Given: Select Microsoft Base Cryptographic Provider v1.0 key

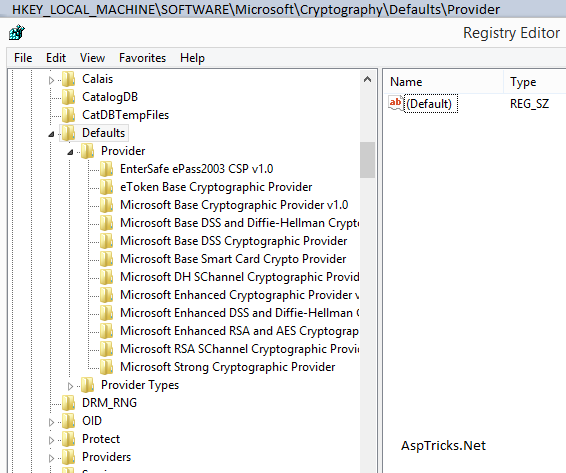Looking at the screenshot, I should point(234,205).
